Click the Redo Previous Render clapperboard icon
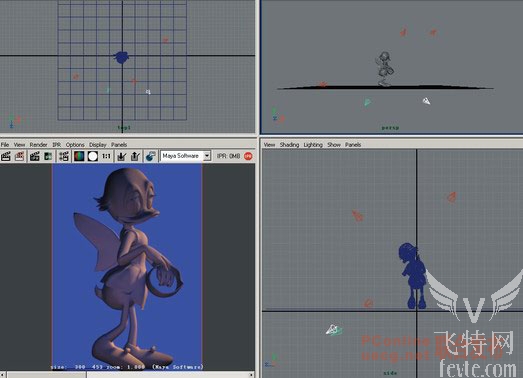Image resolution: width=523 pixels, height=378 pixels. coord(6,156)
